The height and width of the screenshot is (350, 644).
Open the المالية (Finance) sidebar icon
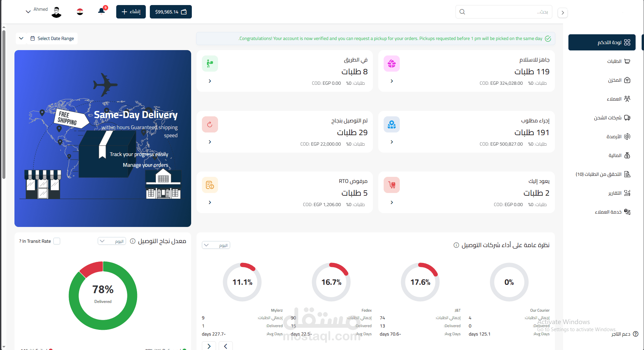[x=628, y=155]
